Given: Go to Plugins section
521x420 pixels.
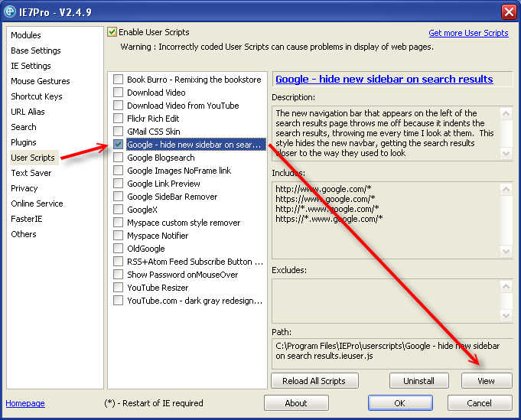Looking at the screenshot, I should pyautogui.click(x=24, y=142).
